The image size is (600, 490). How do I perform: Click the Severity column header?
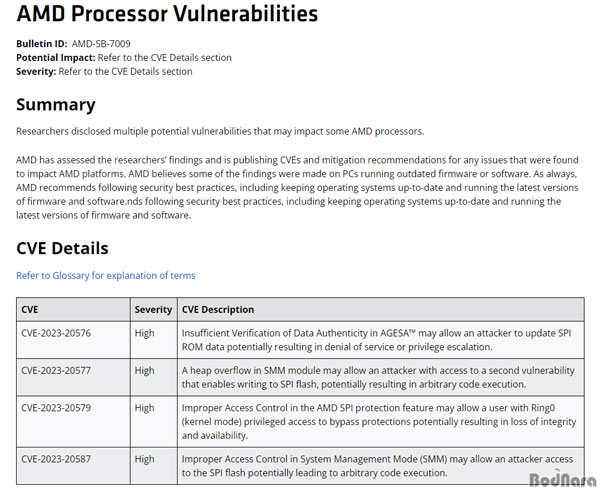(153, 309)
